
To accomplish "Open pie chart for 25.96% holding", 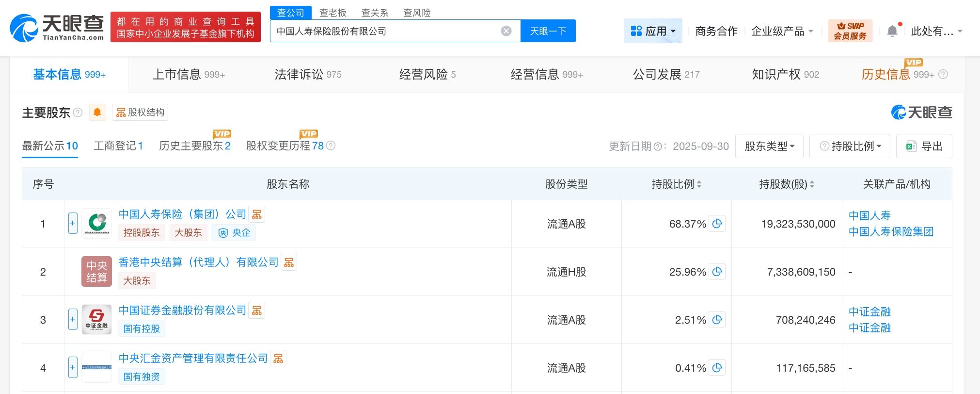I will (717, 272).
